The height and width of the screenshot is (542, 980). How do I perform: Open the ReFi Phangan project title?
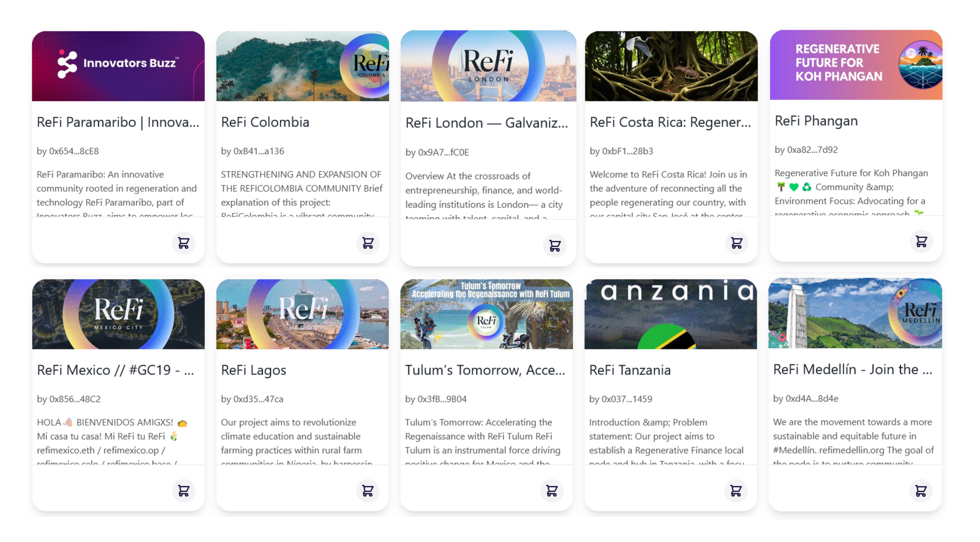pos(816,121)
